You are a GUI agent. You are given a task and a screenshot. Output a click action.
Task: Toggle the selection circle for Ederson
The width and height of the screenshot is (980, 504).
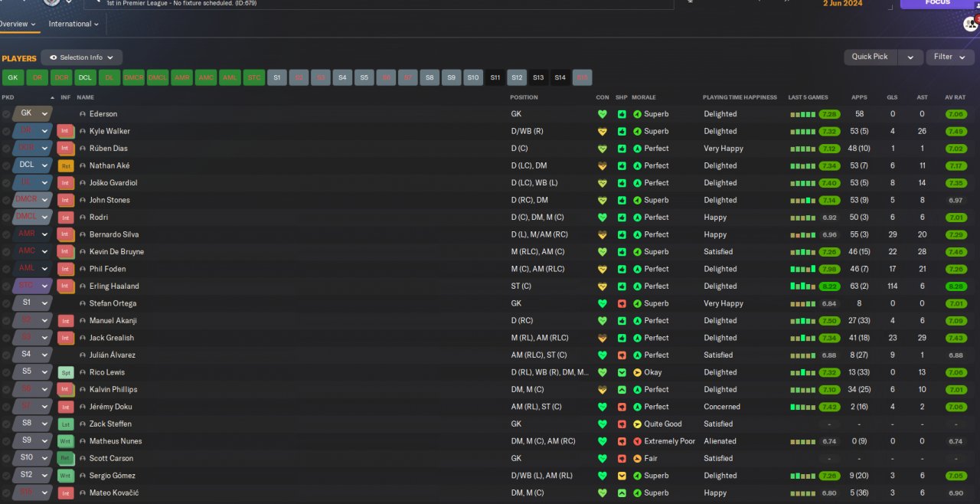pyautogui.click(x=6, y=114)
